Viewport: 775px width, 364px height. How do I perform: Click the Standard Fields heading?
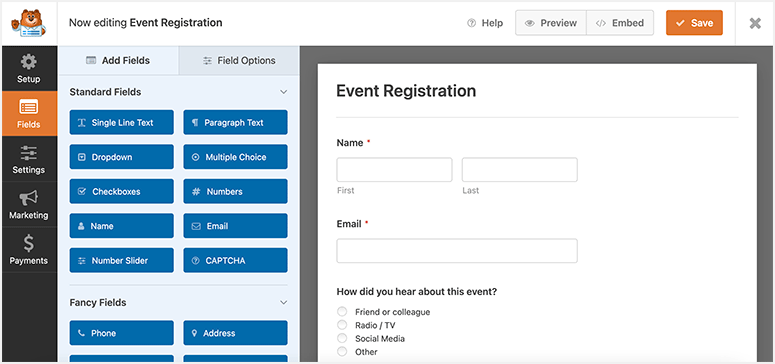[105, 92]
